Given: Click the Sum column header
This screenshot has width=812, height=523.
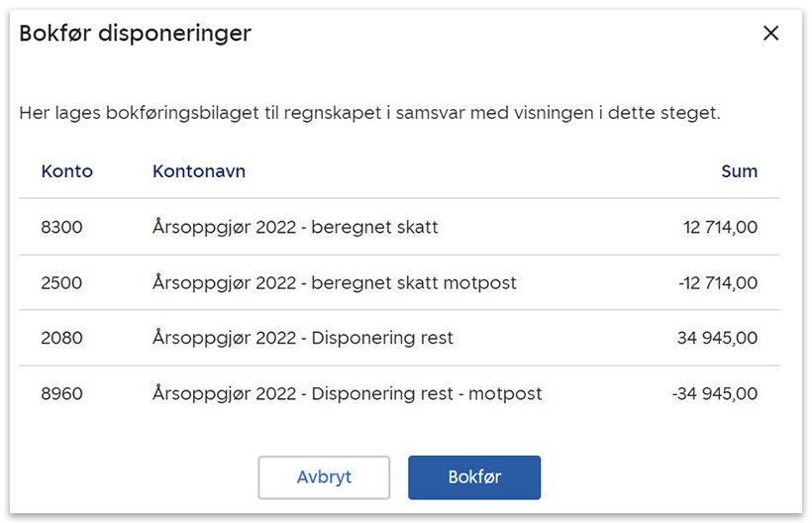Looking at the screenshot, I should pos(739,171).
